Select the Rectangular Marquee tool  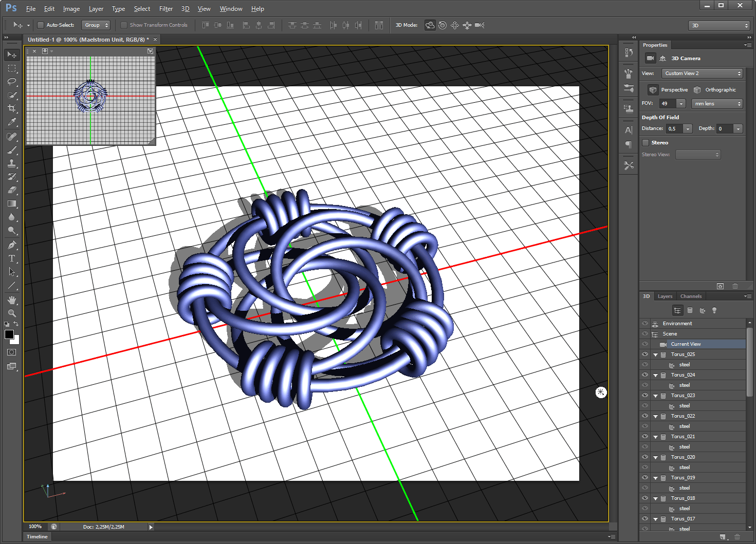[12, 68]
